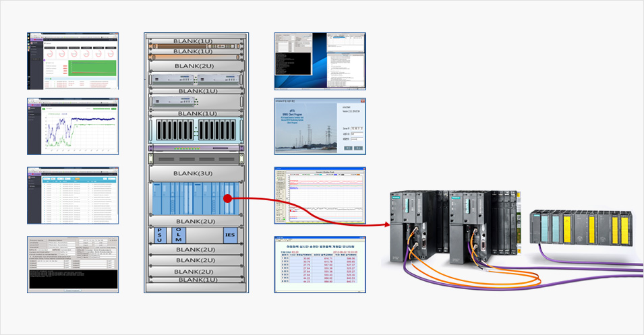Open the blue line chart screenshot thumbnail
The width and height of the screenshot is (644, 335).
[x=72, y=126]
